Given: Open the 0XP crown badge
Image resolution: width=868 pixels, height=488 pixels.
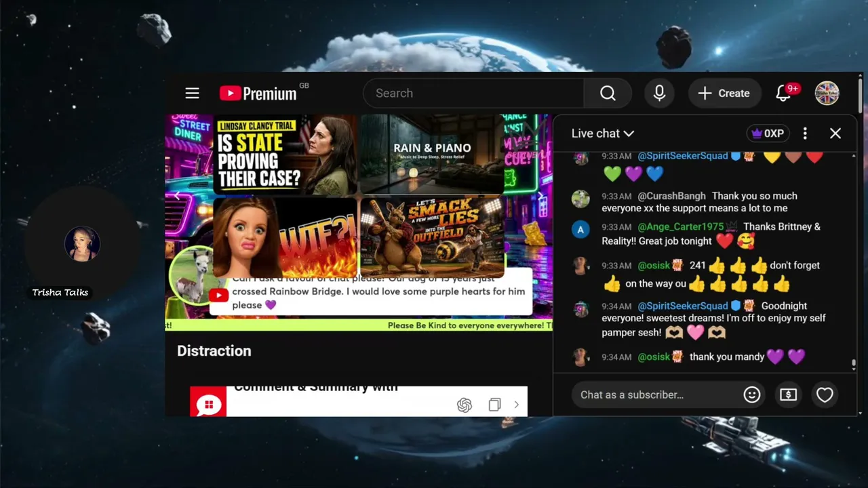Looking at the screenshot, I should [768, 134].
